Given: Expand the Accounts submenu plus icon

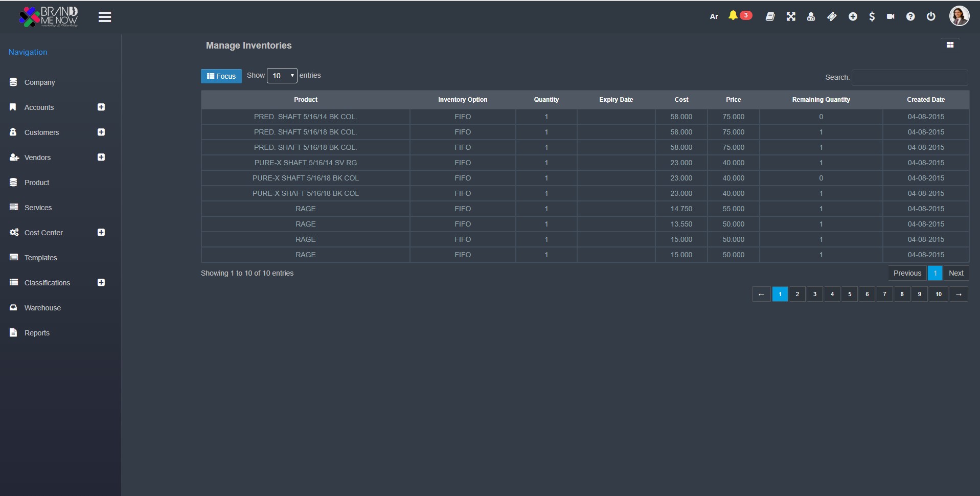Looking at the screenshot, I should pyautogui.click(x=101, y=107).
